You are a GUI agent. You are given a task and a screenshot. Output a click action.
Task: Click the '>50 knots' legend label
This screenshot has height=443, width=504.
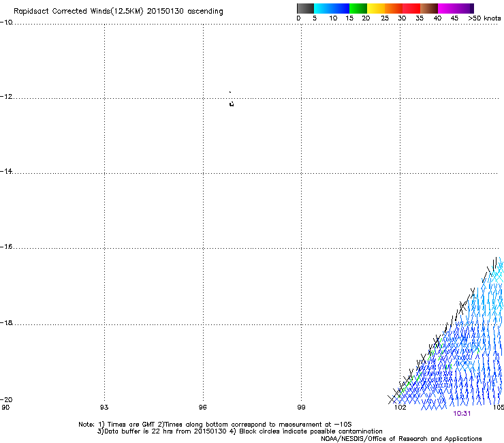(x=484, y=18)
